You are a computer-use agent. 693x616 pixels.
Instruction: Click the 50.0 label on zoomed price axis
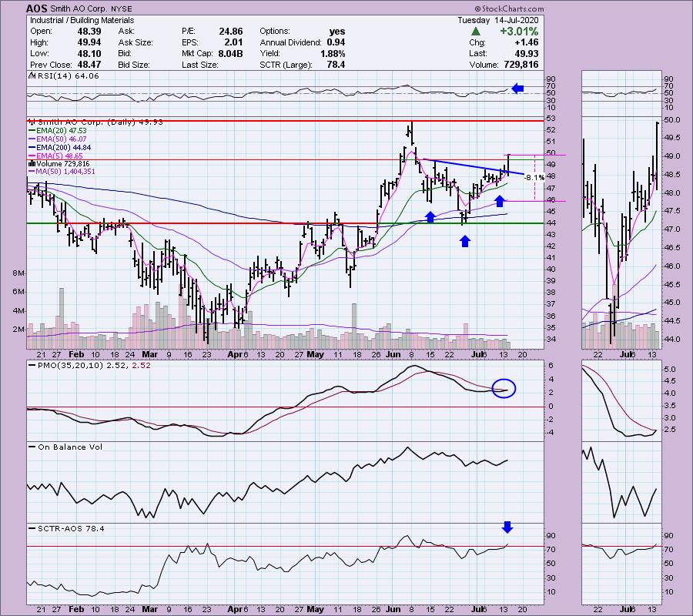tap(671, 120)
